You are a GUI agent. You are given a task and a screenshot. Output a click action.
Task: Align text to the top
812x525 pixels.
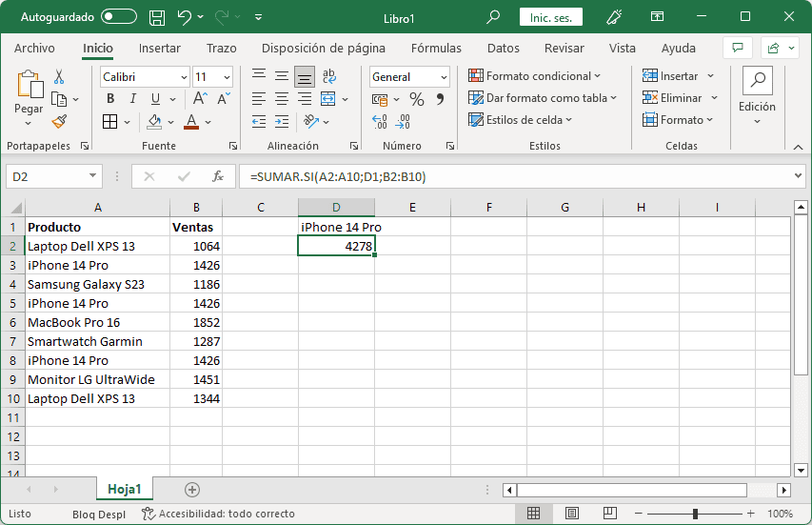[x=259, y=76]
